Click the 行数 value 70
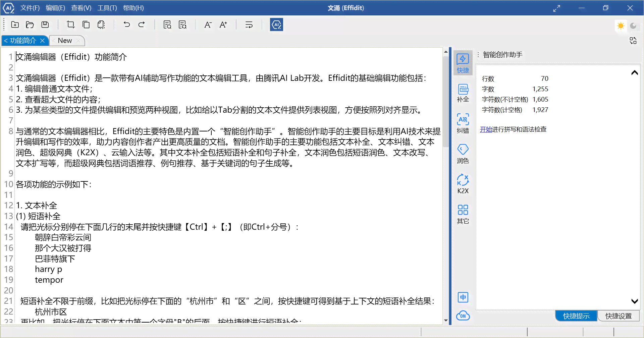 (x=544, y=78)
